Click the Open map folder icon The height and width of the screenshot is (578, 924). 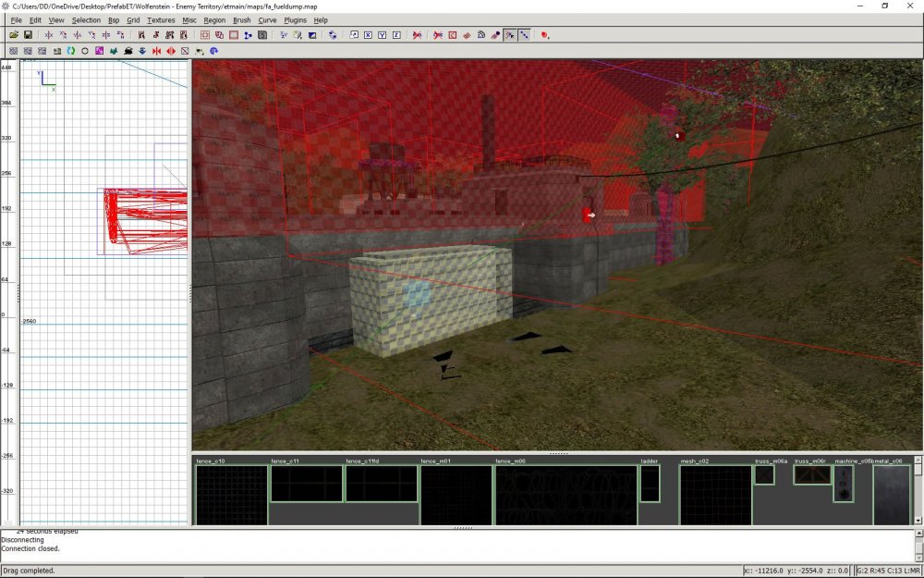click(14, 35)
